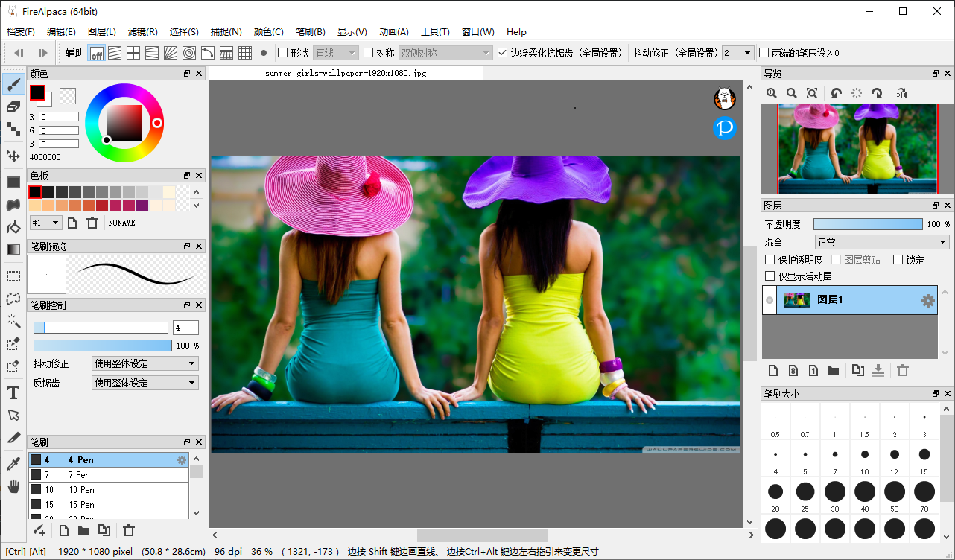The image size is (955, 560).
Task: Toggle the 锁定 layer checkbox
Action: [898, 260]
